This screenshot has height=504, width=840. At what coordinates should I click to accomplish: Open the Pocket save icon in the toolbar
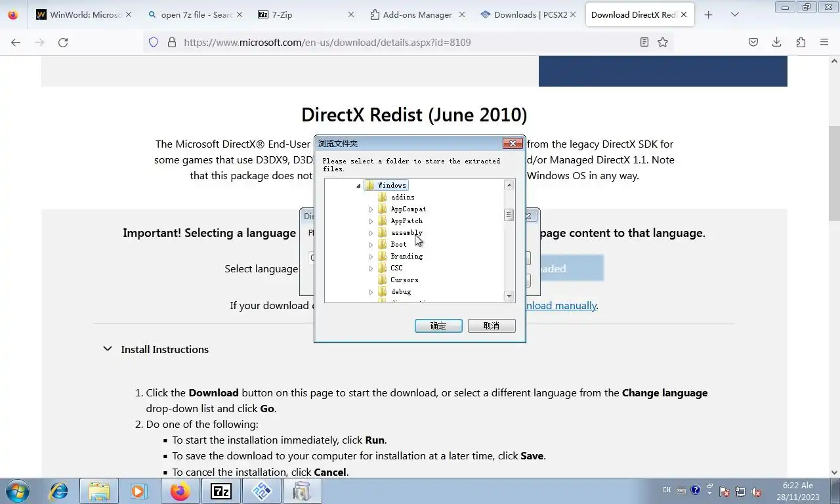pos(753,42)
